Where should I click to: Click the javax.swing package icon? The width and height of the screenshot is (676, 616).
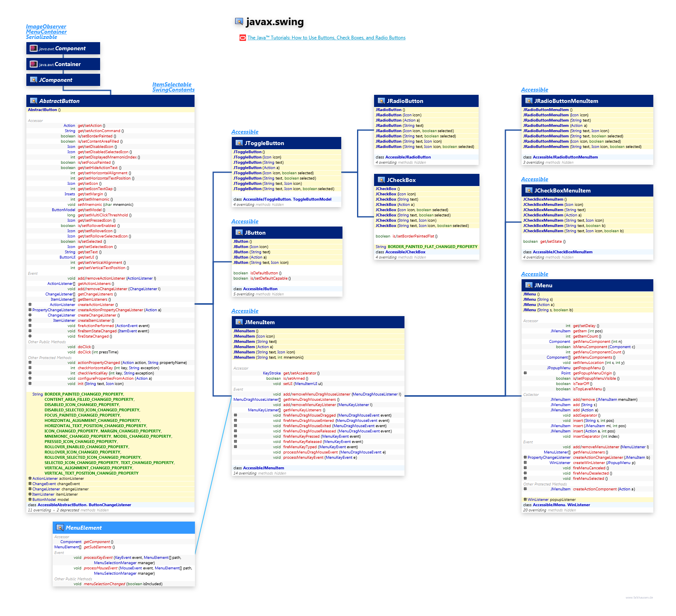(x=239, y=21)
